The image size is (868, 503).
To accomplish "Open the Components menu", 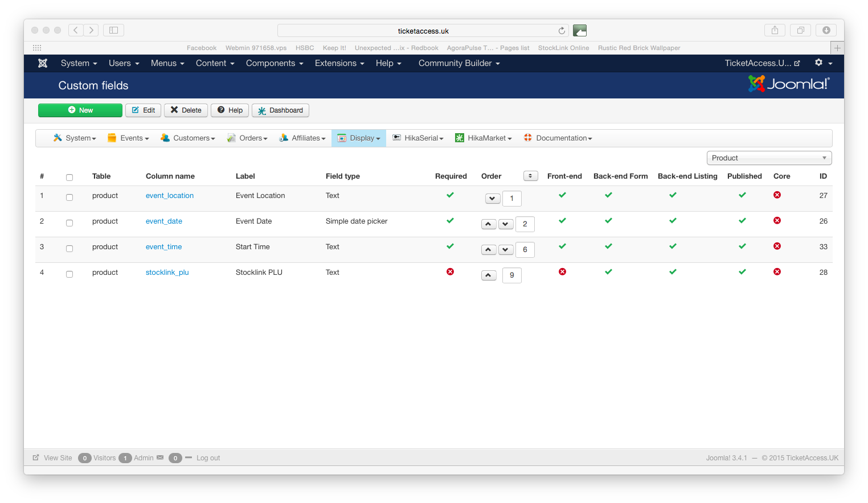I will (274, 63).
